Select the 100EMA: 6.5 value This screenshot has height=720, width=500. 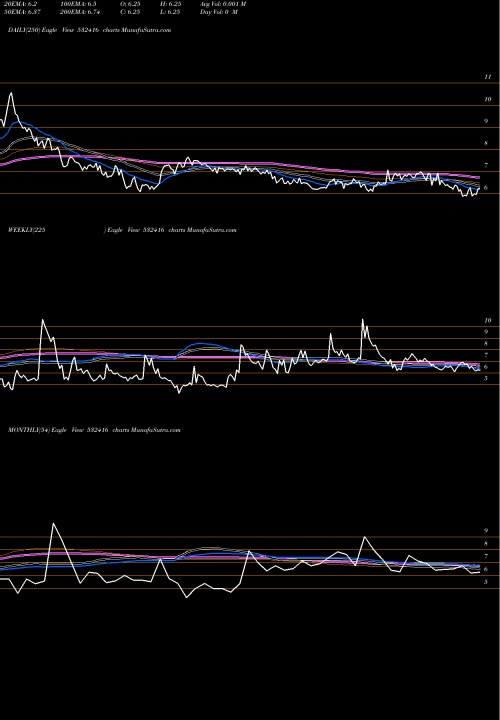78,4
